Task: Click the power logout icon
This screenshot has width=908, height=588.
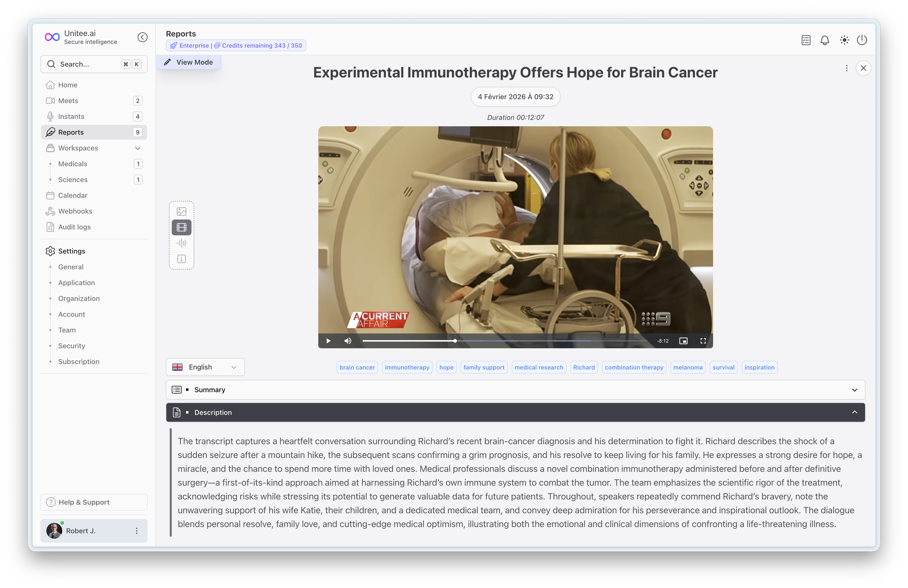Action: pyautogui.click(x=862, y=40)
